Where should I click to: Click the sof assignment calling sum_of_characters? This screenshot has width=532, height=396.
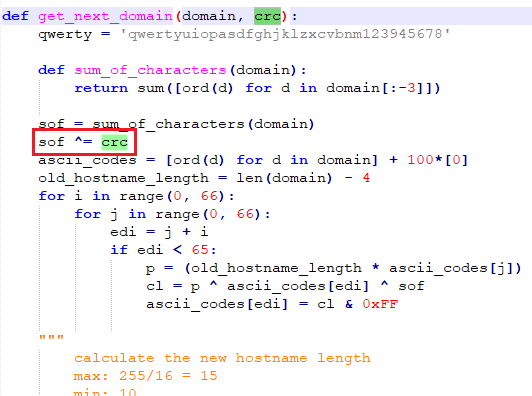176,124
